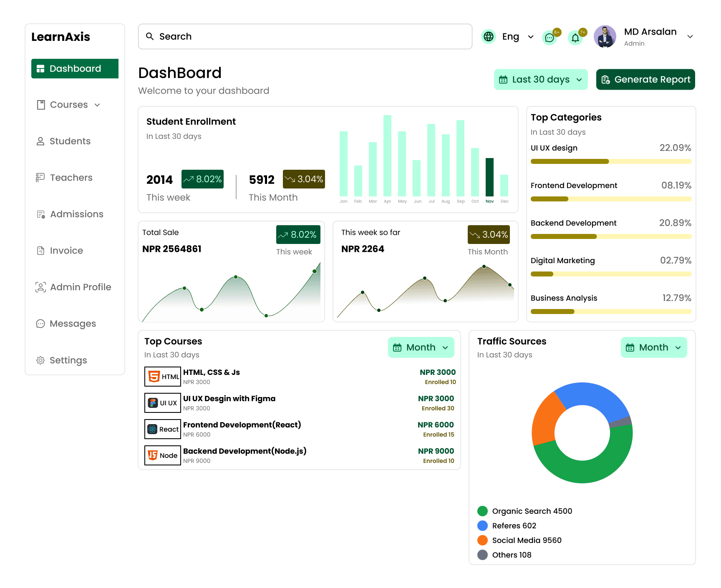The width and height of the screenshot is (721, 588).
Task: Click the React course icon
Action: point(163,429)
